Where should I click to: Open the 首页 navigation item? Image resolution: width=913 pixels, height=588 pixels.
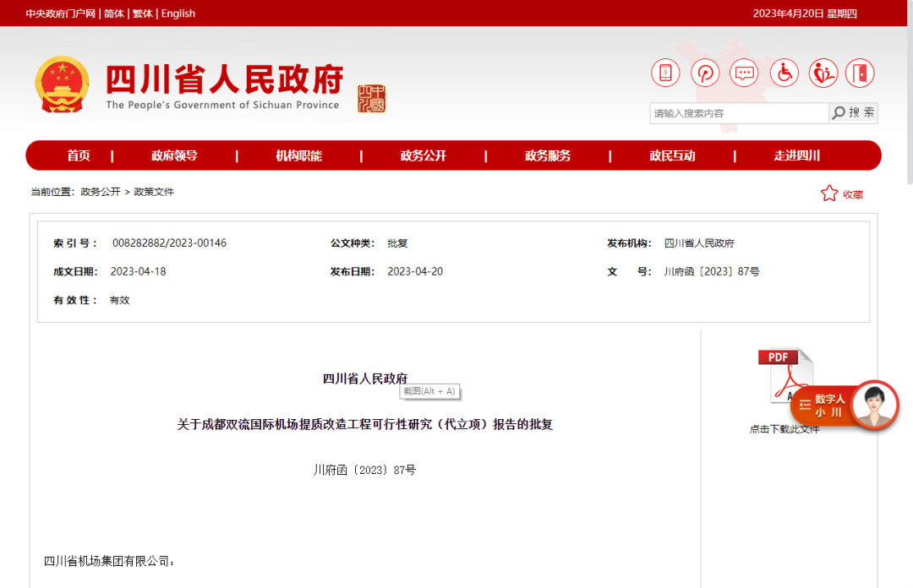79,155
